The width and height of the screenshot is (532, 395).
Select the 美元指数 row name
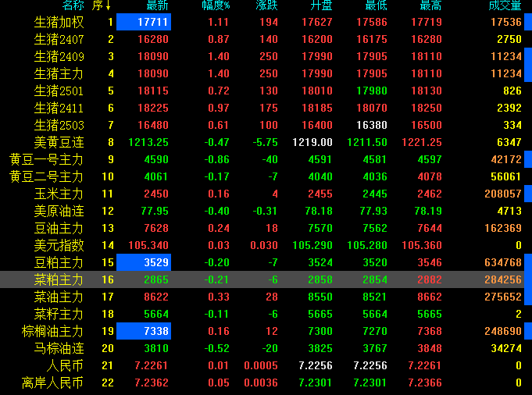pyautogui.click(x=59, y=245)
